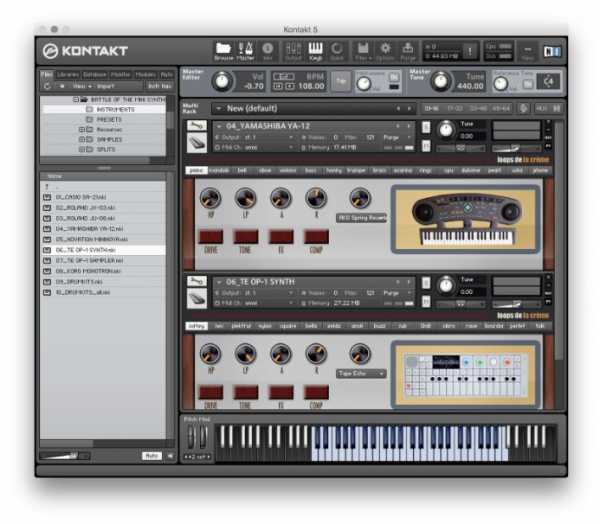The height and width of the screenshot is (524, 600).
Task: Select 06_TE OP-1 SYNTH.nki in file list
Action: (103, 250)
